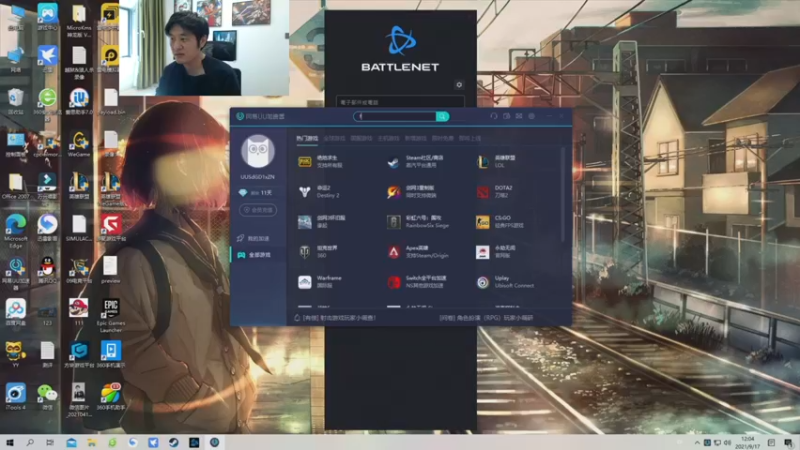The width and height of the screenshot is (800, 450).
Task: Select the RainbowSix Siege game entry
Action: tap(418, 222)
